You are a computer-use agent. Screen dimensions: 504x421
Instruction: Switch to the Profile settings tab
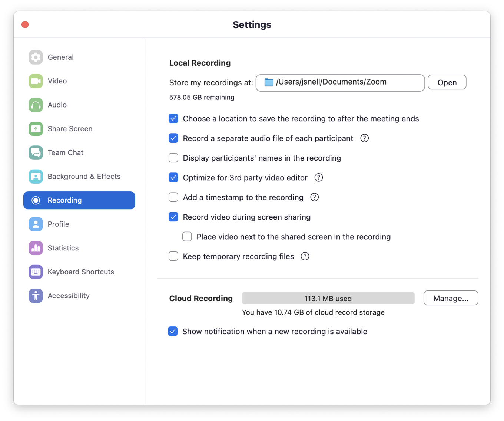tap(58, 224)
